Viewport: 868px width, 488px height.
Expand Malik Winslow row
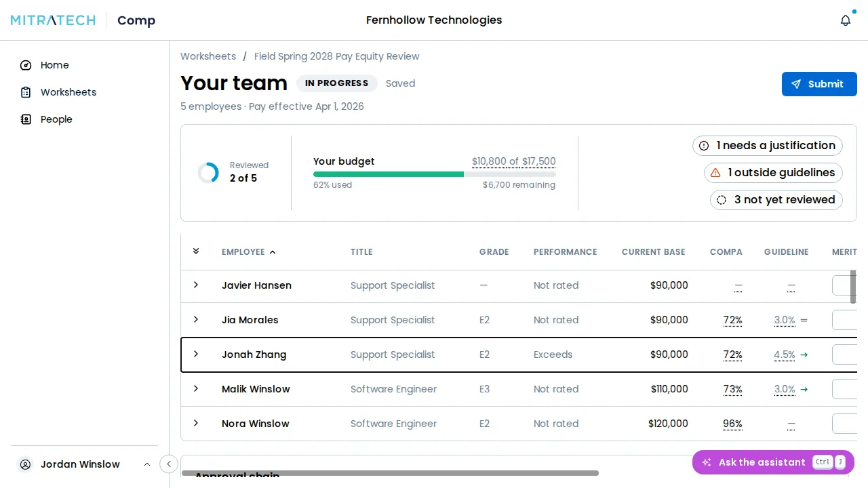[196, 388]
